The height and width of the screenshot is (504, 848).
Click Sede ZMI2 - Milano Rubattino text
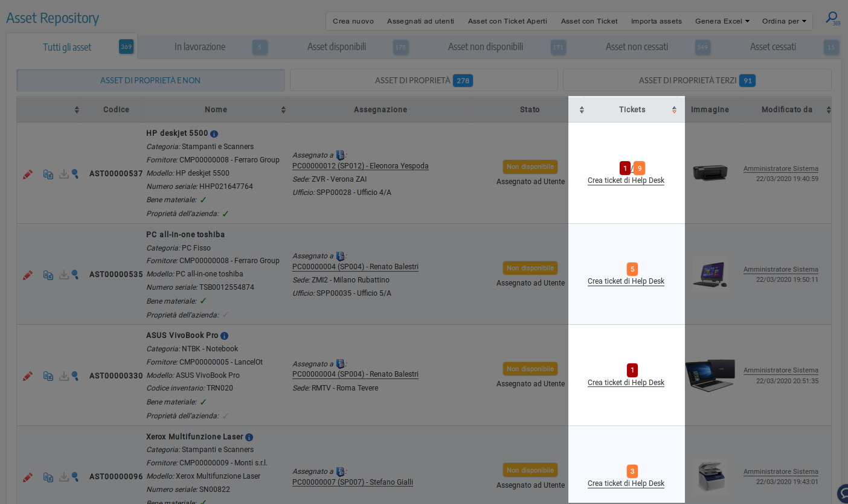click(341, 280)
